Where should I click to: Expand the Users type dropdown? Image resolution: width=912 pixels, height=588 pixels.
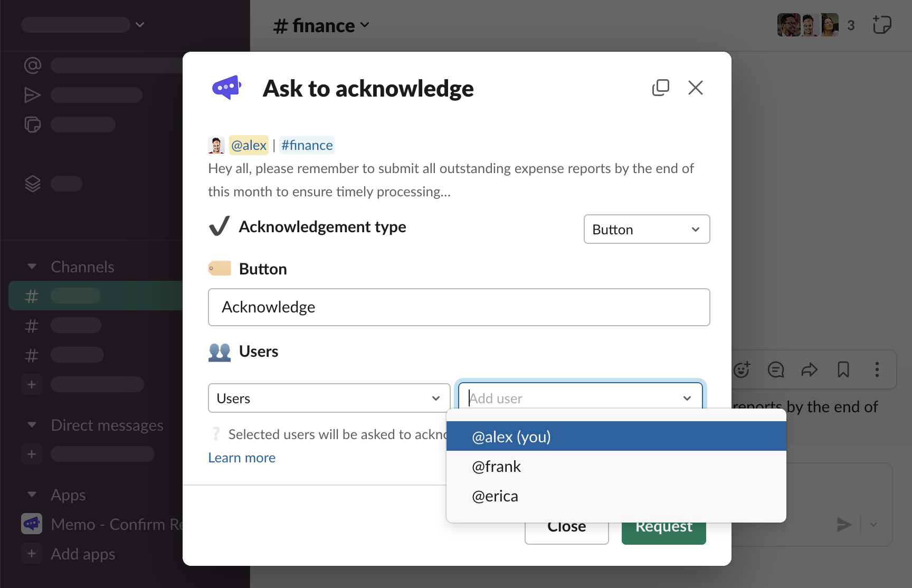click(x=328, y=398)
